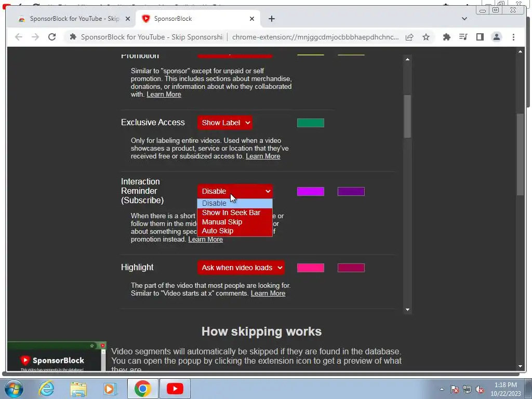The width and height of the screenshot is (532, 399).
Task: Pick the dark maroon Highlight swatch
Action: click(x=351, y=268)
